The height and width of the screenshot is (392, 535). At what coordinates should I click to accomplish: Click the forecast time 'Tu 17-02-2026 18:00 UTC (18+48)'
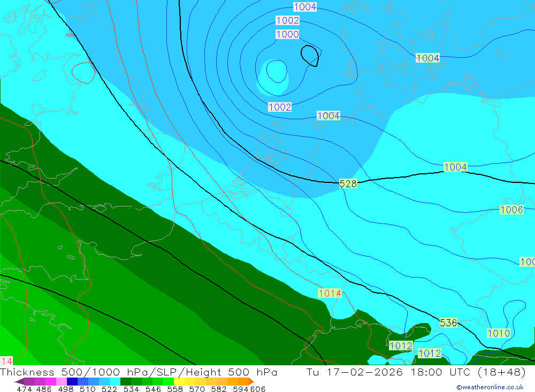(x=416, y=372)
